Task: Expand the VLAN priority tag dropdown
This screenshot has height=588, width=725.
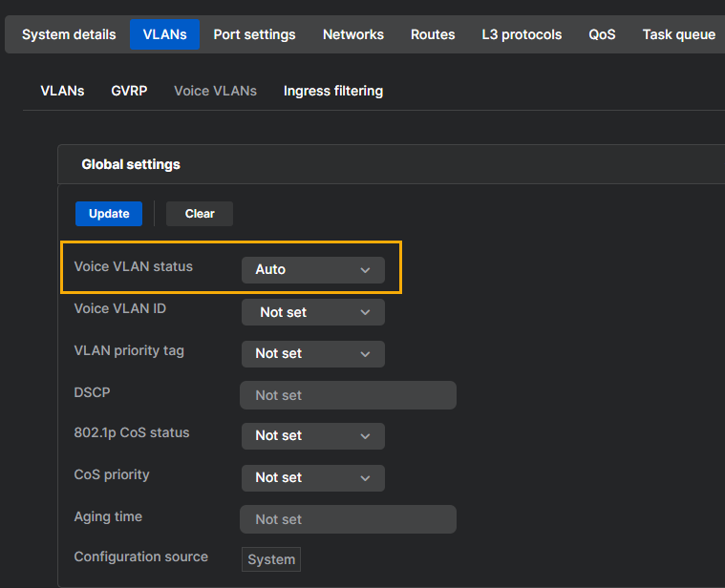Action: point(312,354)
